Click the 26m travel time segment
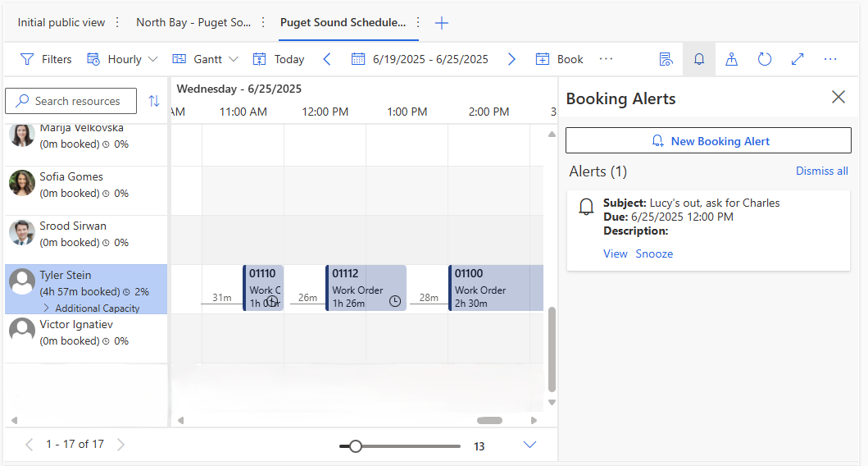868x466 pixels. click(308, 298)
